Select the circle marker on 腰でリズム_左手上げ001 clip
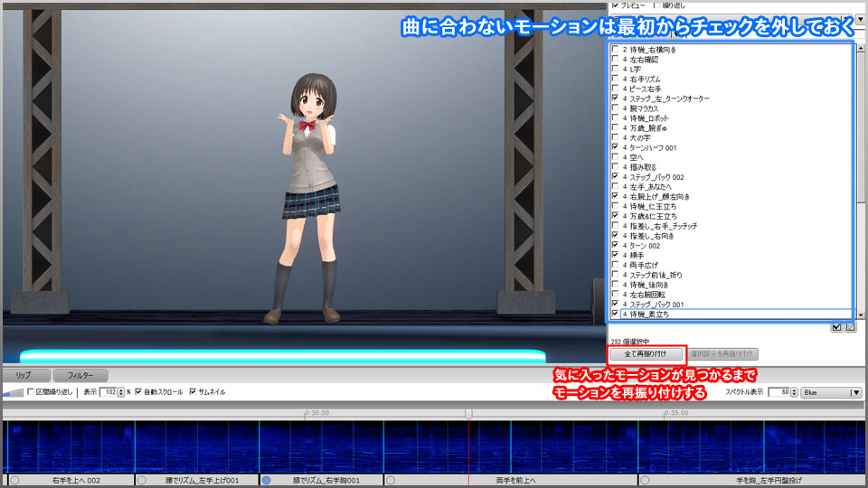This screenshot has height=488, width=868. pos(142,481)
